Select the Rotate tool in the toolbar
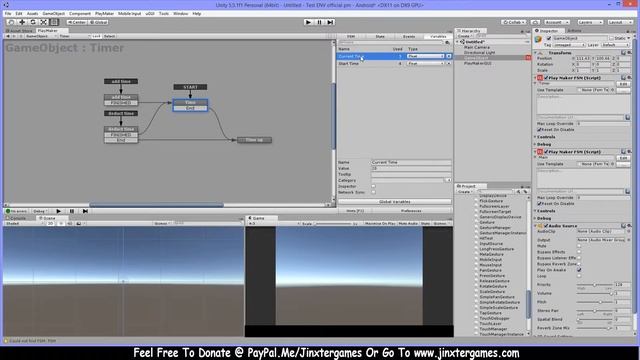The image size is (640, 360). pyautogui.click(x=33, y=22)
